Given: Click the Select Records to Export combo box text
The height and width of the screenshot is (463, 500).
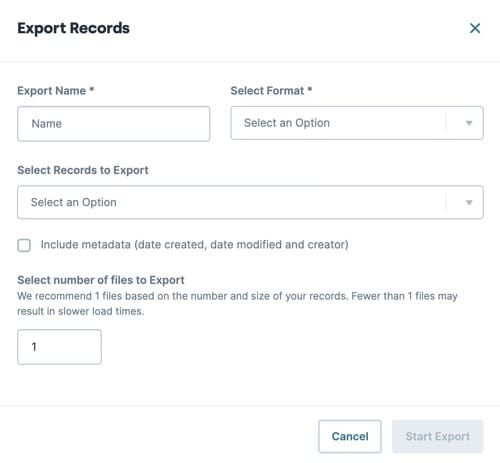Looking at the screenshot, I should click(x=74, y=202).
